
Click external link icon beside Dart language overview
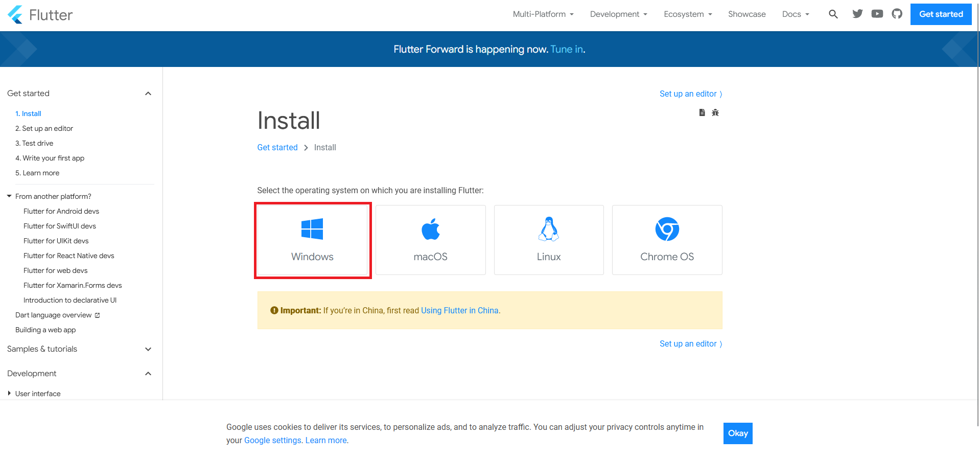(x=98, y=315)
